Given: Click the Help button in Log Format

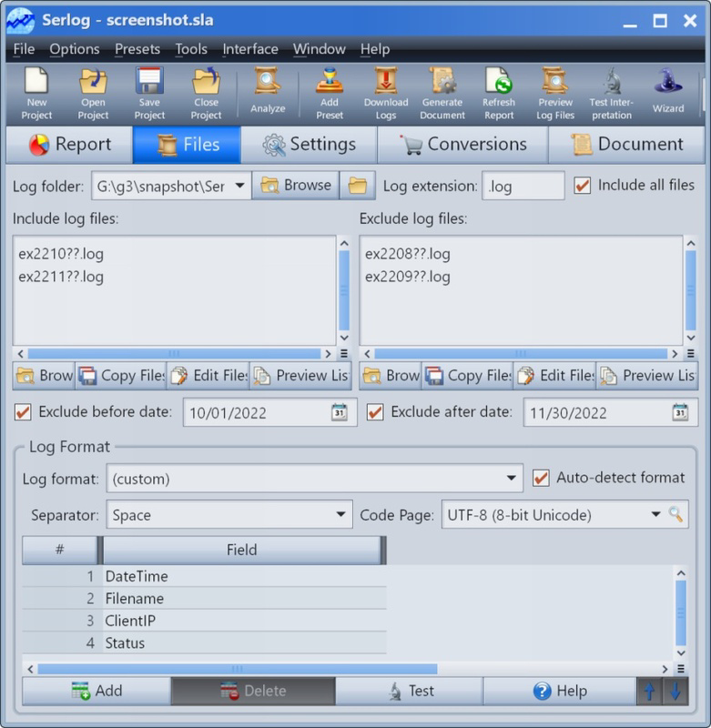Looking at the screenshot, I should (560, 691).
